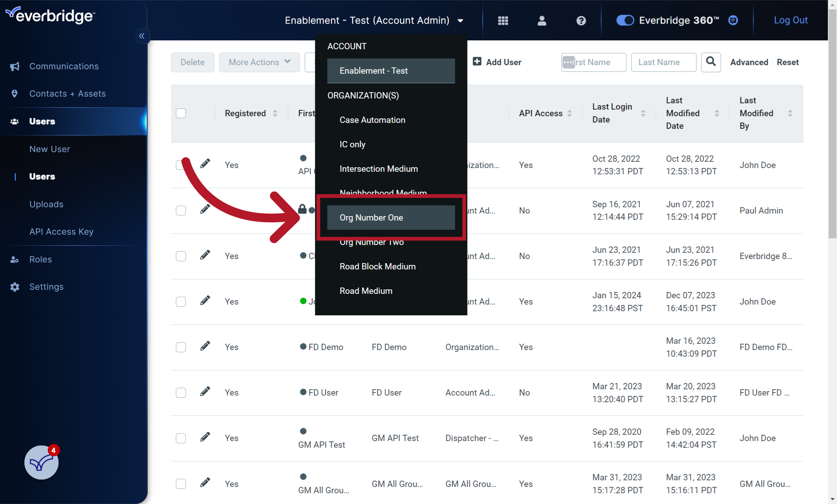837x504 pixels.
Task: Select Case Automation organization
Action: coord(391,120)
